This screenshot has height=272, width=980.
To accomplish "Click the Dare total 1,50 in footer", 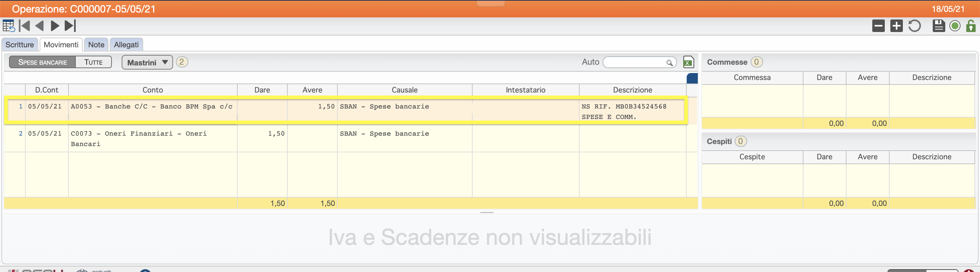I will [x=277, y=203].
